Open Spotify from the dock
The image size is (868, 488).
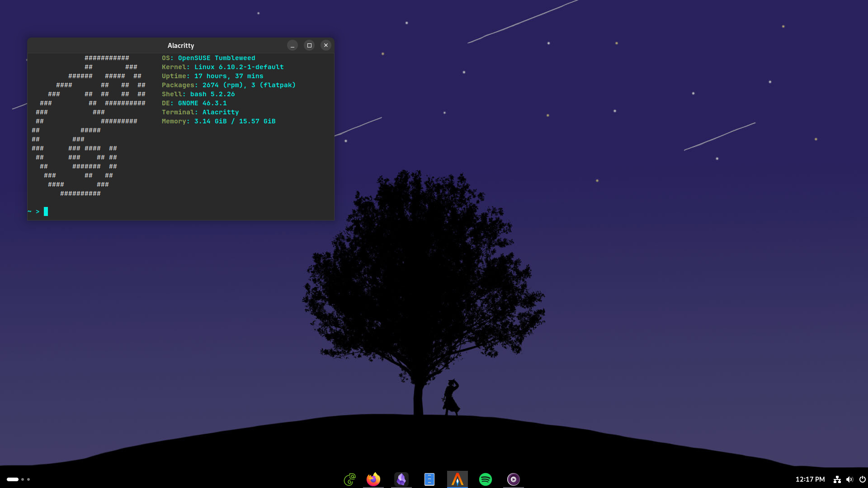486,479
